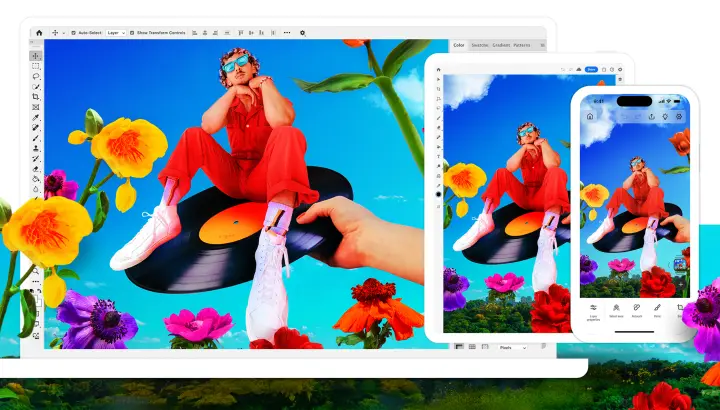Open the Pixels unit dropdown
This screenshot has width=720, height=410.
(x=512, y=348)
